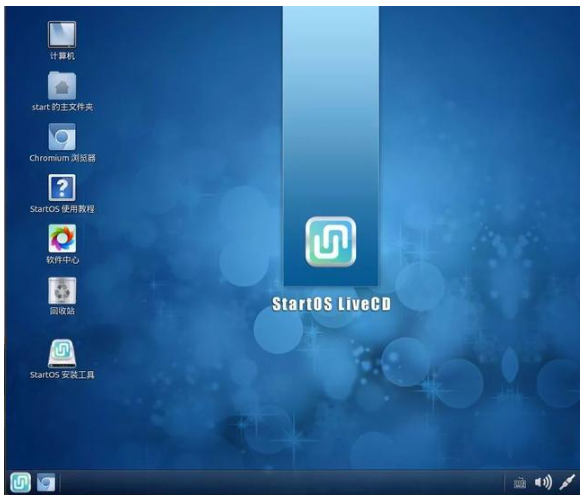Click the StartOS LiveCD wallpaper text
The width and height of the screenshot is (586, 502).
click(331, 304)
